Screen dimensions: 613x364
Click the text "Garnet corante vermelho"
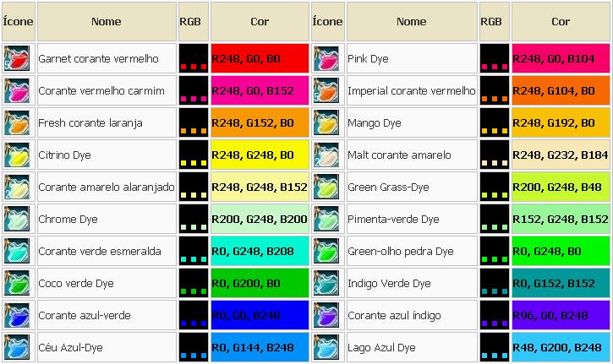pos(98,58)
